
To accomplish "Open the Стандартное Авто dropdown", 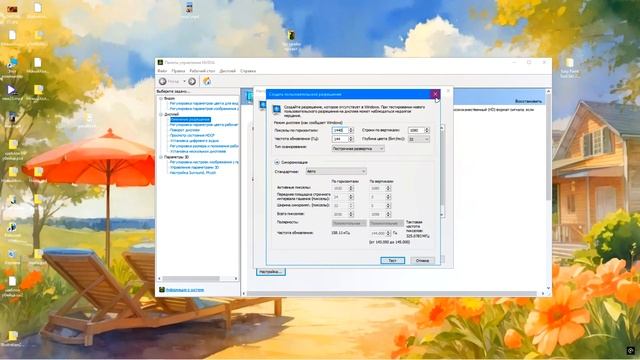I will click(x=336, y=171).
